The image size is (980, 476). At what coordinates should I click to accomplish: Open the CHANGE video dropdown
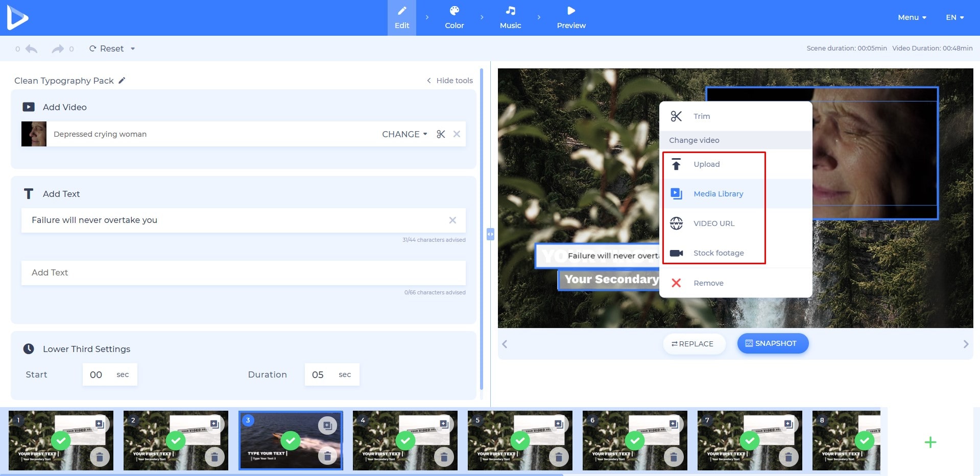pyautogui.click(x=404, y=134)
